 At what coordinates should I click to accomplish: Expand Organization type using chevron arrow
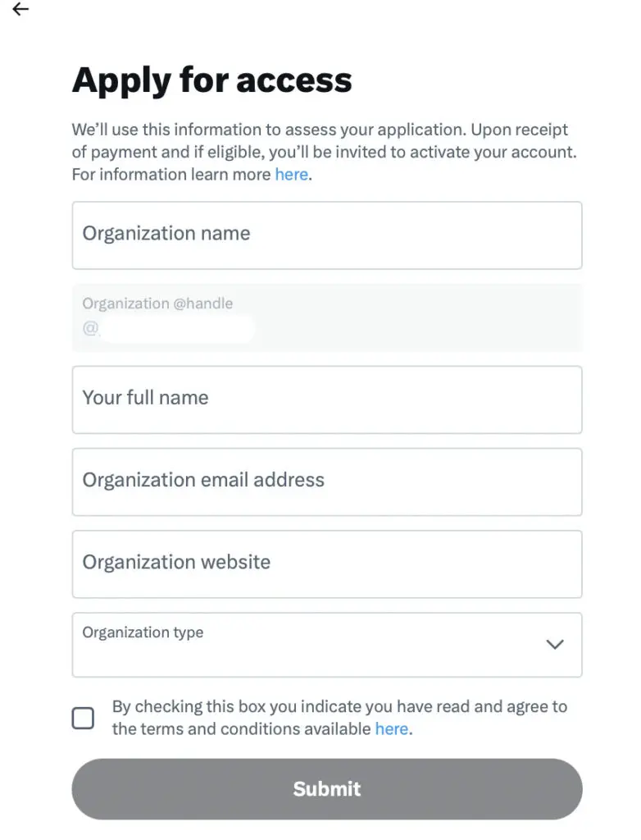555,645
